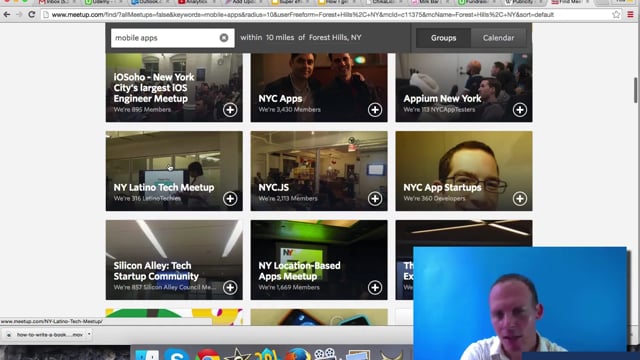Open Chrome from the dock

point(208,354)
